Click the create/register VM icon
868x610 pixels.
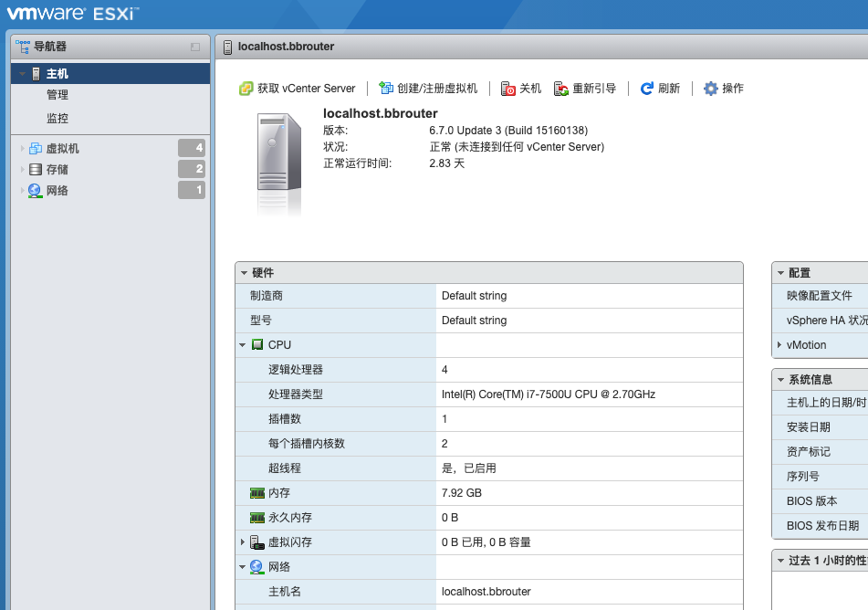click(386, 88)
